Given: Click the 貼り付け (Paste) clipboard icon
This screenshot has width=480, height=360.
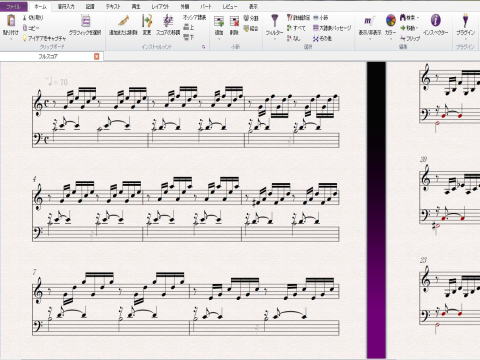Looking at the screenshot, I should 11,21.
